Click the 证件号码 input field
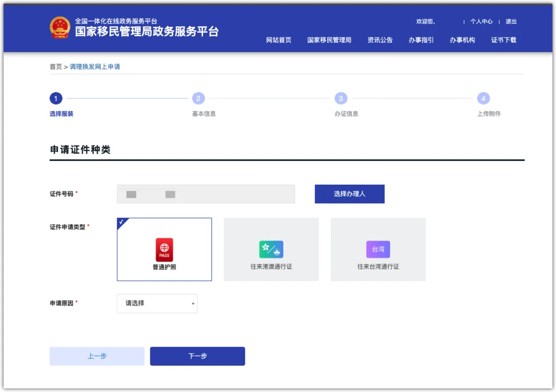556x392 pixels. [205, 194]
